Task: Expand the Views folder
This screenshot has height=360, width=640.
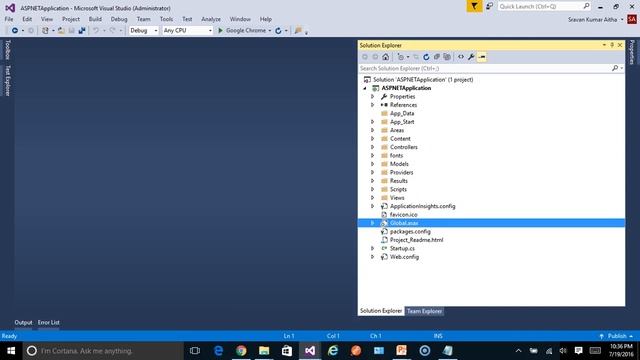Action: tap(372, 198)
